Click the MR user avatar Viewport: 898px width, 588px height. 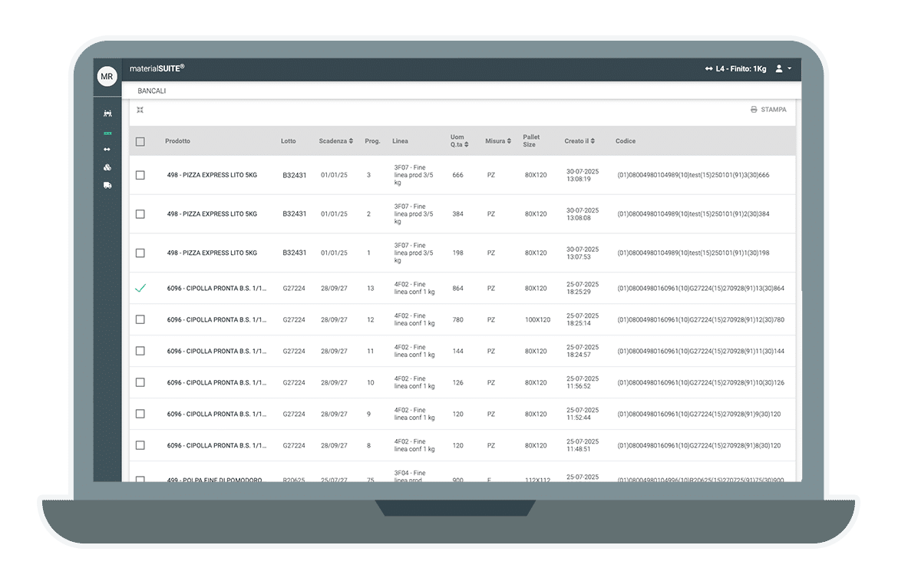coord(107,77)
